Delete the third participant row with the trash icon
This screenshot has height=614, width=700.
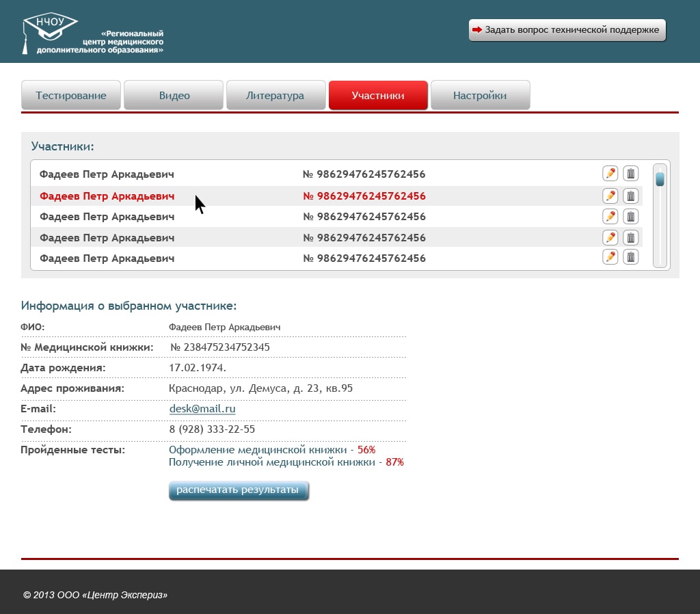pyautogui.click(x=630, y=217)
